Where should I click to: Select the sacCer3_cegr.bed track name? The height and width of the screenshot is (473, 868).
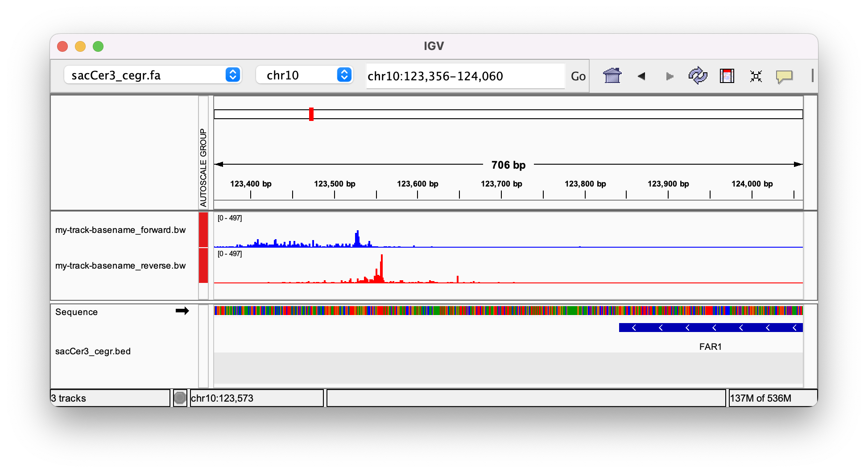click(x=93, y=351)
